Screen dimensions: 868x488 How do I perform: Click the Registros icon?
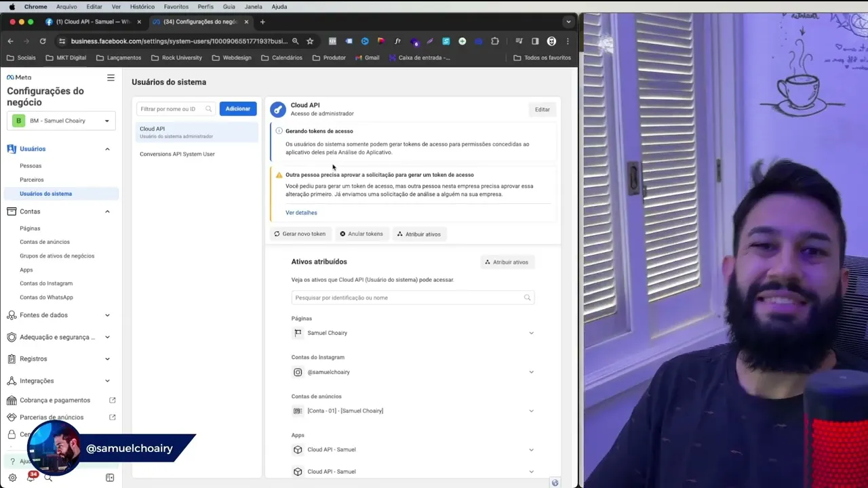(12, 359)
